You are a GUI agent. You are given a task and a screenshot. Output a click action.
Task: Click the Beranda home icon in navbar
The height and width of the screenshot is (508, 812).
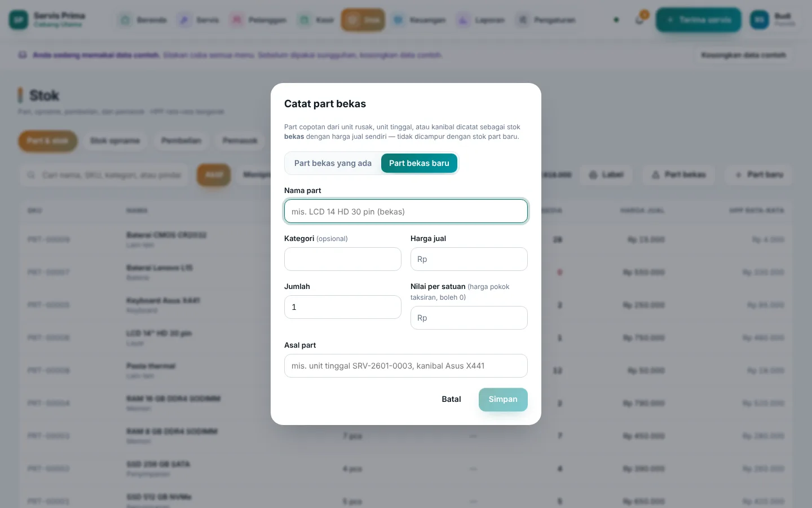coord(125,20)
